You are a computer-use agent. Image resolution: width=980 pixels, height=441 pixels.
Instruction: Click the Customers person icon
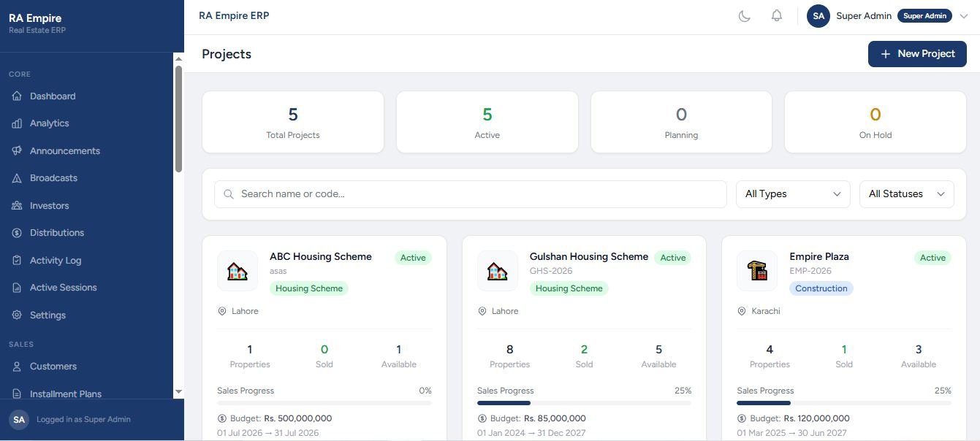[x=17, y=367]
